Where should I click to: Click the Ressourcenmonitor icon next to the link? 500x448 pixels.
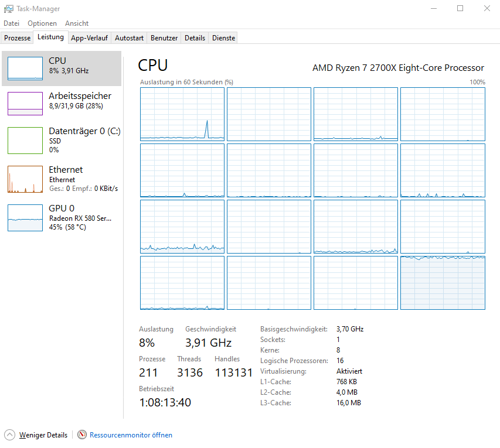pos(81,435)
